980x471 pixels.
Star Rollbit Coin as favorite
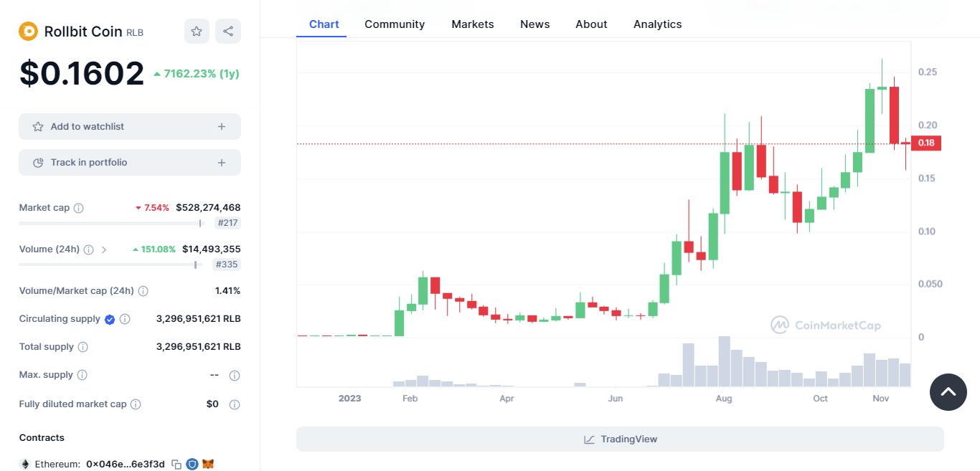click(197, 31)
